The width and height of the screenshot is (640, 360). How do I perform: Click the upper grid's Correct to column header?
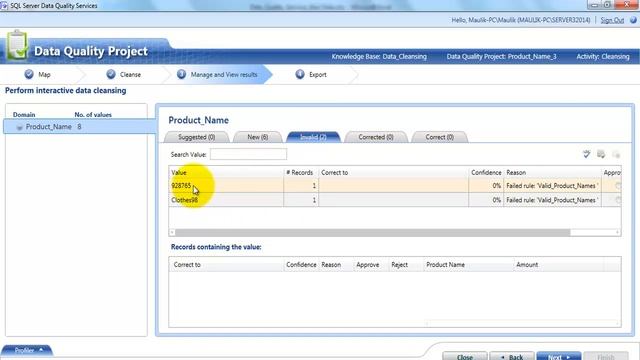pos(393,172)
